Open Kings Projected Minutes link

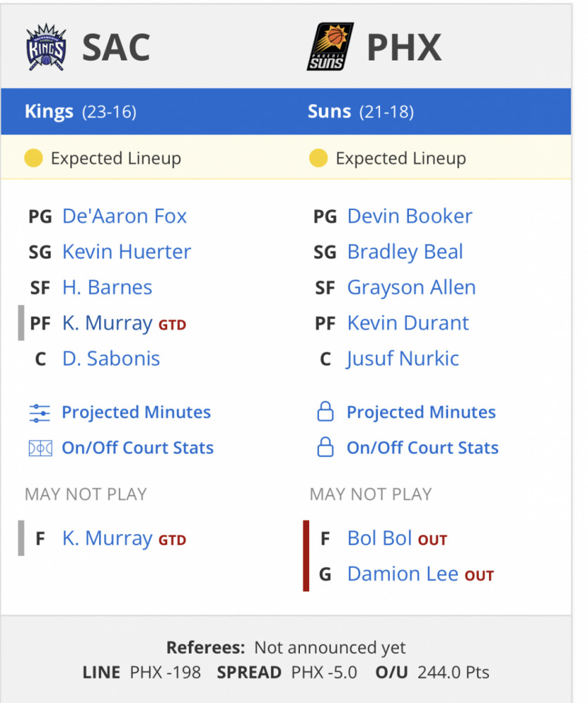(136, 412)
